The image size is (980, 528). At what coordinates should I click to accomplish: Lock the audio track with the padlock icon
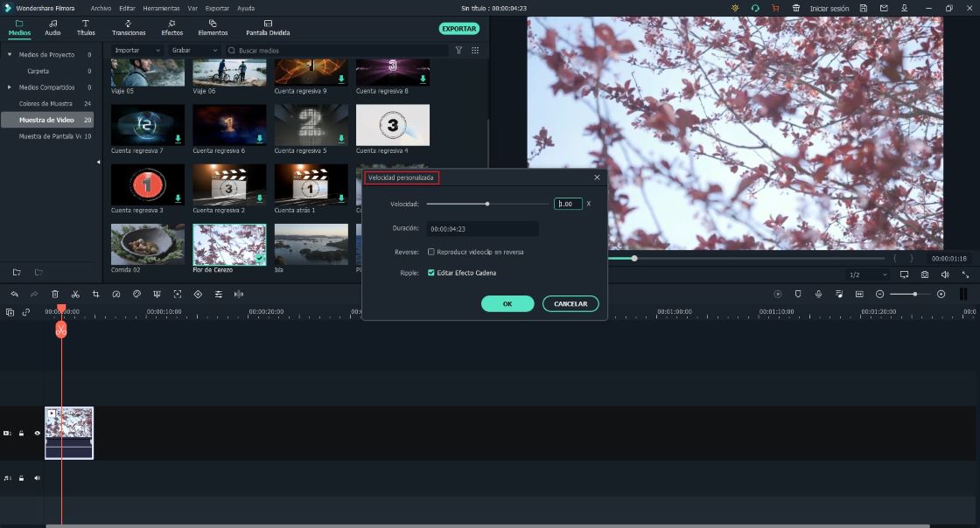tap(21, 478)
